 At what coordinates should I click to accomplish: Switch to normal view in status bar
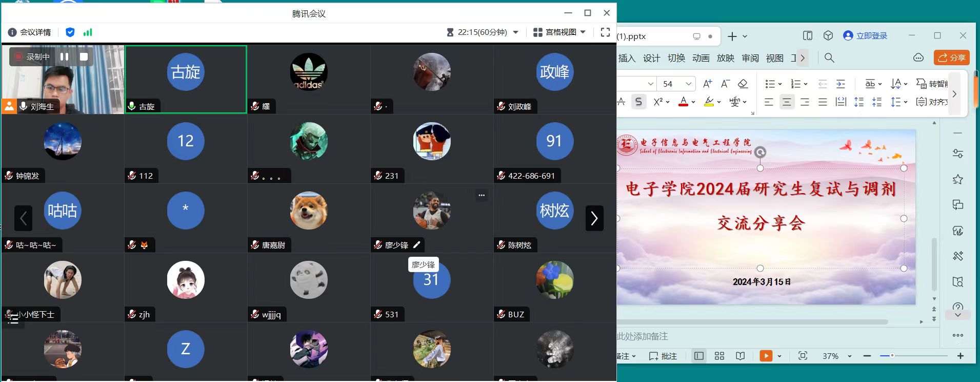[698, 356]
